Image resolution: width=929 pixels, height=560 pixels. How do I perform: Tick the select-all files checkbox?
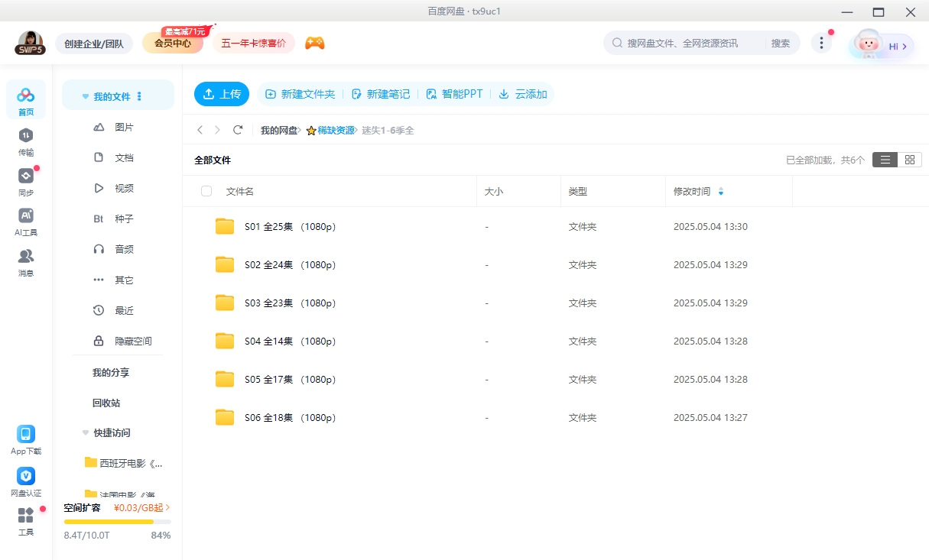pyautogui.click(x=206, y=191)
